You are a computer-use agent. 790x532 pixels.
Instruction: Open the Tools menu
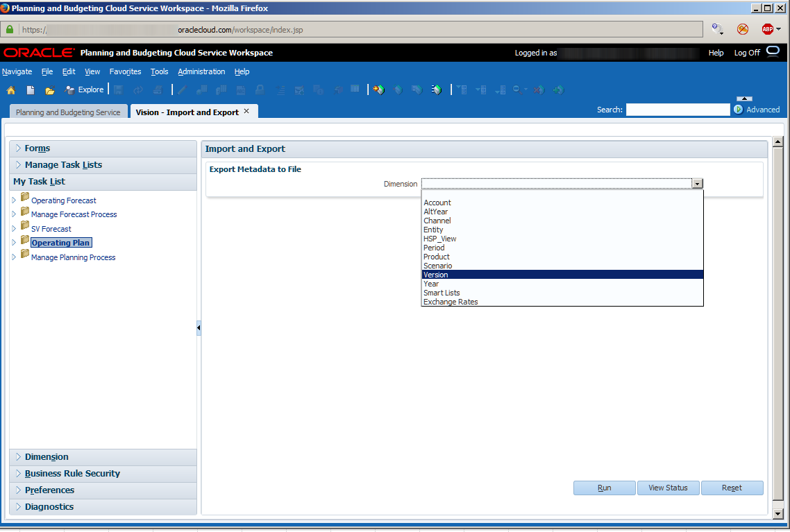159,71
